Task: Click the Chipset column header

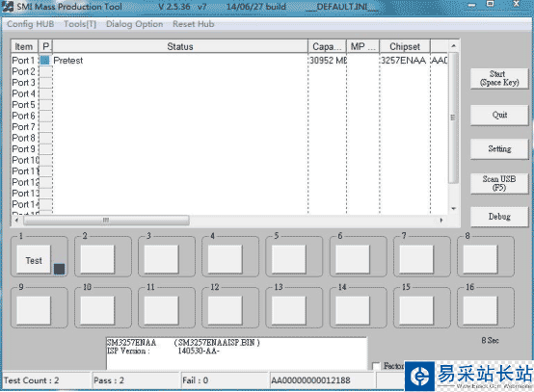Action: click(x=405, y=46)
